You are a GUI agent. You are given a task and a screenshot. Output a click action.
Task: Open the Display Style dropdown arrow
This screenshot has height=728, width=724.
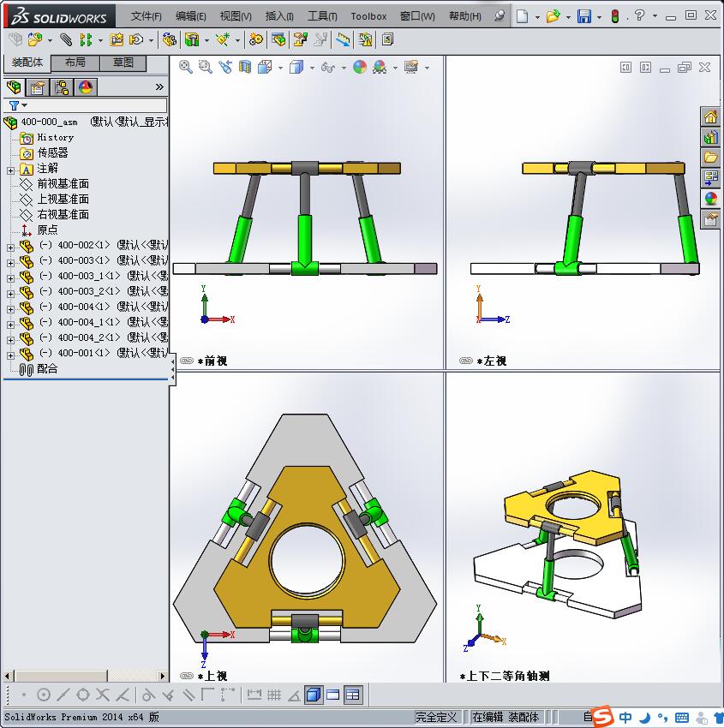coord(312,68)
